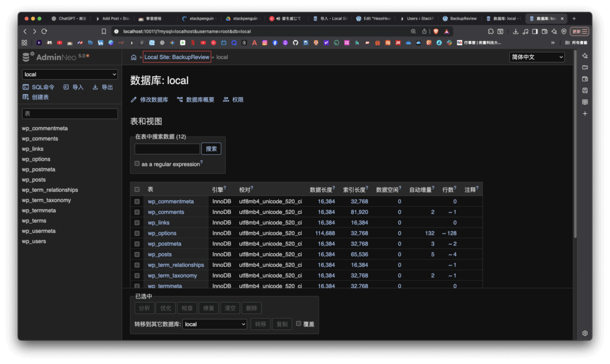Expand the 'local' database selector in the sidebar
The height and width of the screenshot is (364, 610).
(70, 74)
